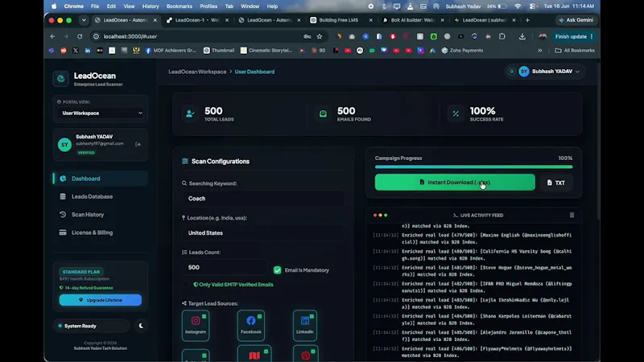This screenshot has width=644, height=362.
Task: Click Instant Download (.xlsx) button
Action: tap(455, 183)
